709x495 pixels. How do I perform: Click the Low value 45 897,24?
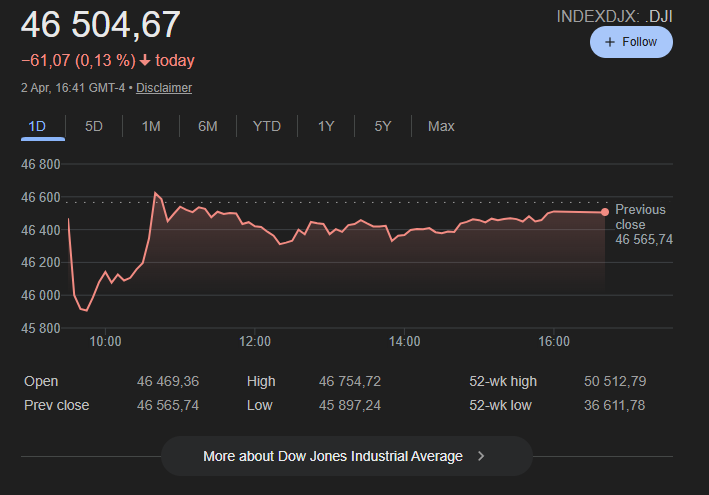350,405
